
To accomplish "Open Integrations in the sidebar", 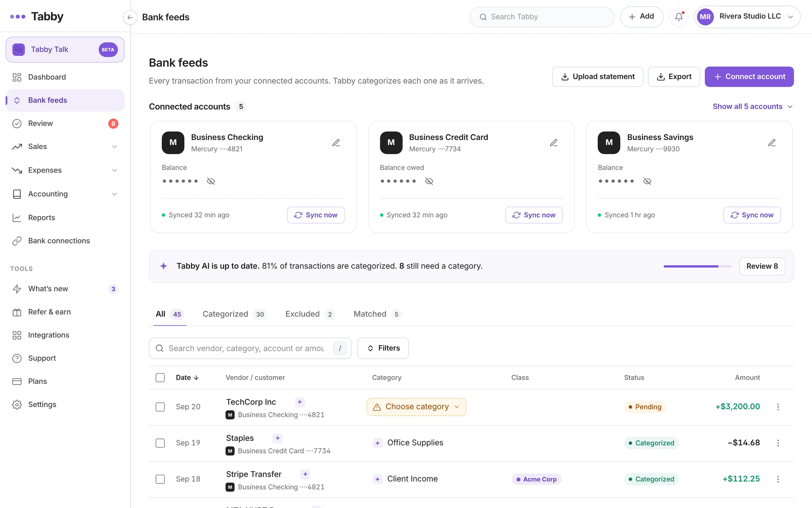I will 65,335.
